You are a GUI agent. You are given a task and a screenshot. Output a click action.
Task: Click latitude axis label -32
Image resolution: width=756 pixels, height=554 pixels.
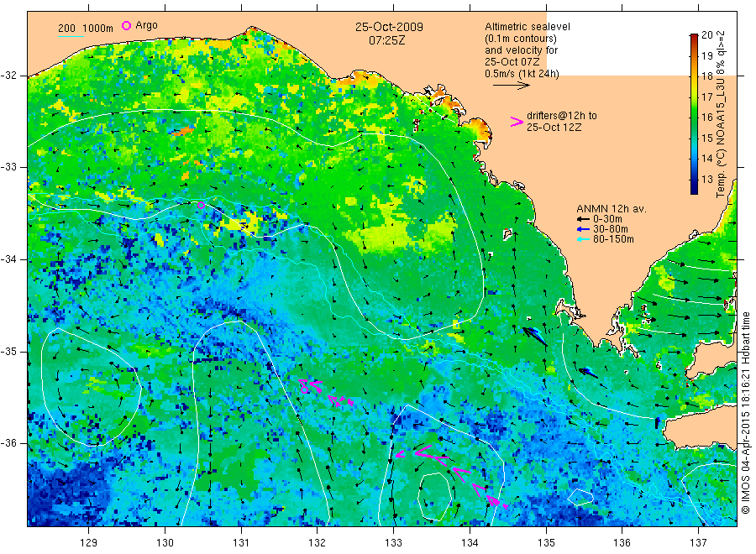pos(8,76)
